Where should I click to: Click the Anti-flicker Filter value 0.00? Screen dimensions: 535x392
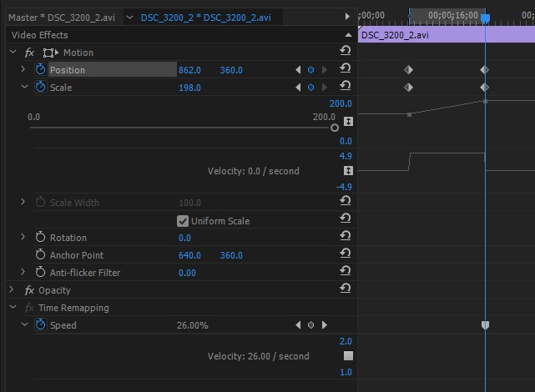(x=187, y=273)
